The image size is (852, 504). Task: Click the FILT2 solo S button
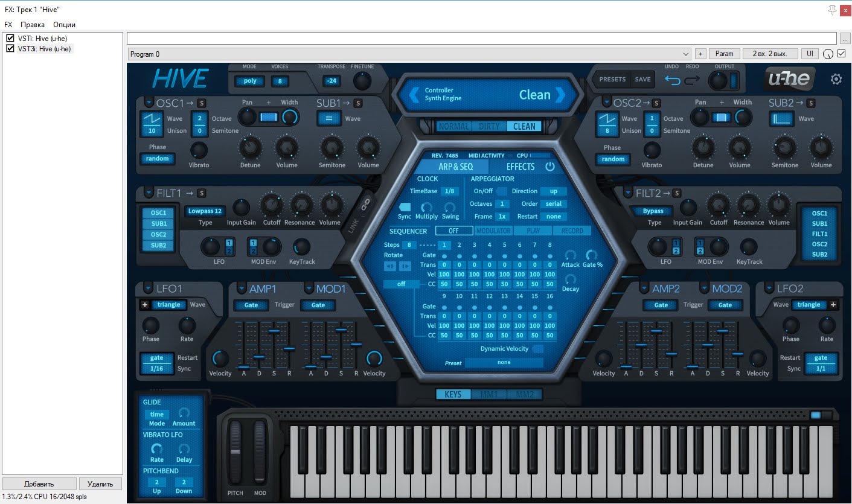[677, 193]
